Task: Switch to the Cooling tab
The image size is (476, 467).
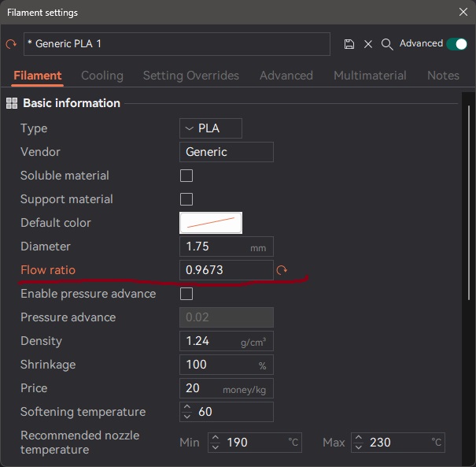Action: (102, 76)
